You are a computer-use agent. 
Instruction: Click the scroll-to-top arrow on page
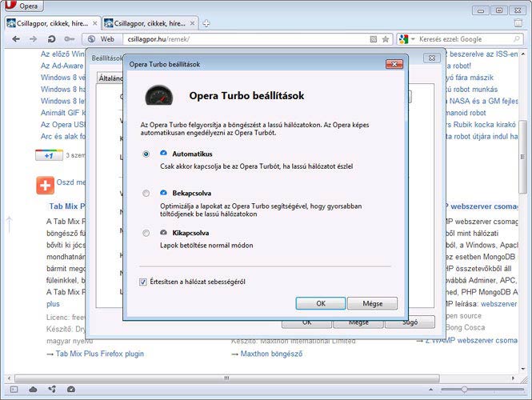point(9,226)
